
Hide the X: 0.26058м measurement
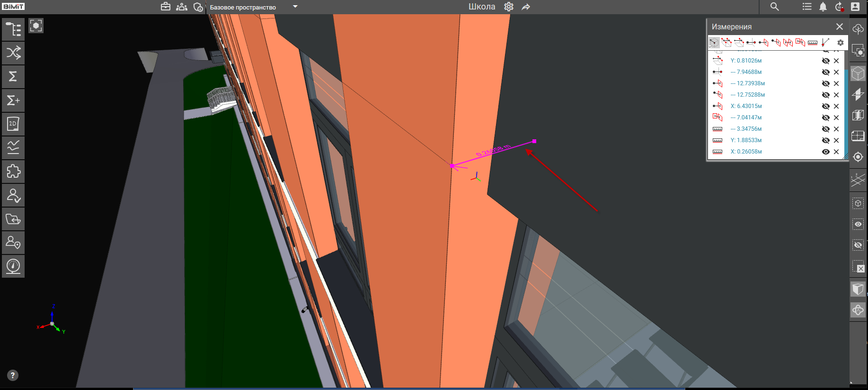pyautogui.click(x=825, y=152)
